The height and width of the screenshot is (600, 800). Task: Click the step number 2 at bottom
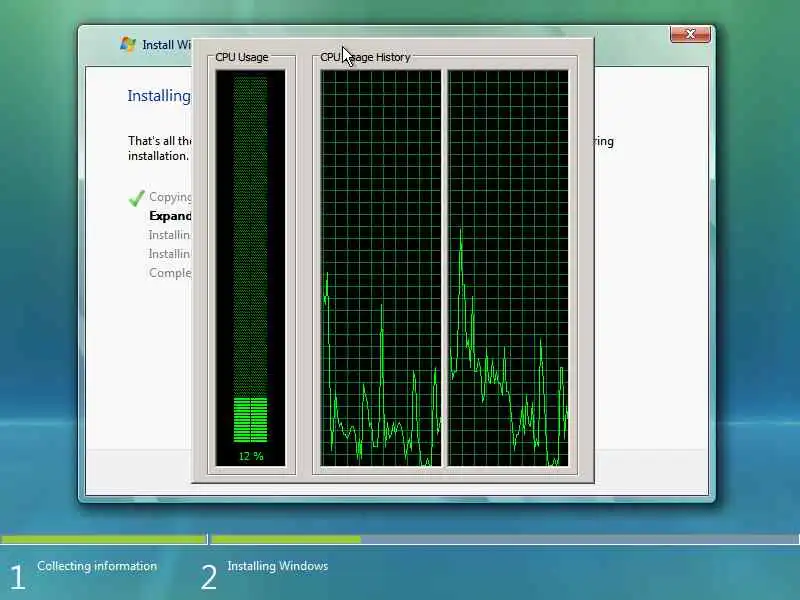tap(209, 578)
